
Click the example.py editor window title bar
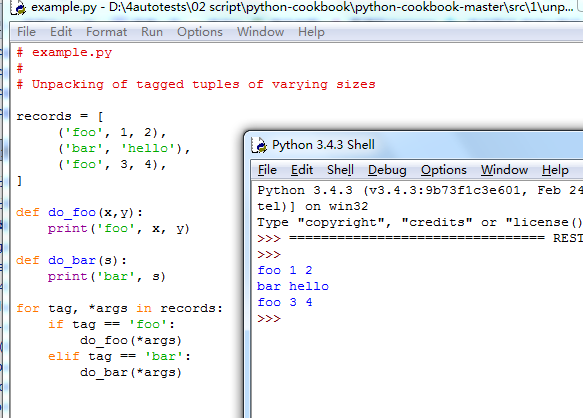(x=296, y=8)
